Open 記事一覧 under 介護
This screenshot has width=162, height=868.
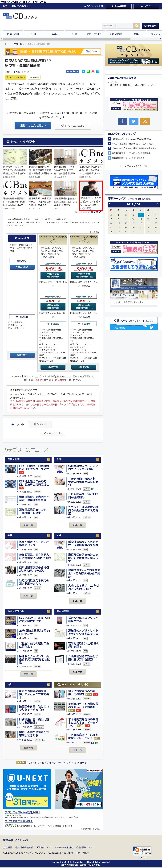point(77,525)
